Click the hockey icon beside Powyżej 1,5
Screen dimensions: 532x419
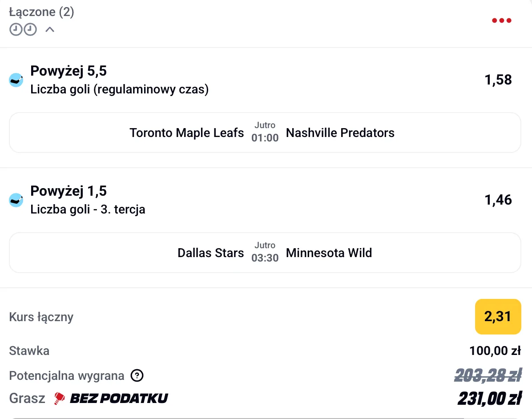coord(16,200)
